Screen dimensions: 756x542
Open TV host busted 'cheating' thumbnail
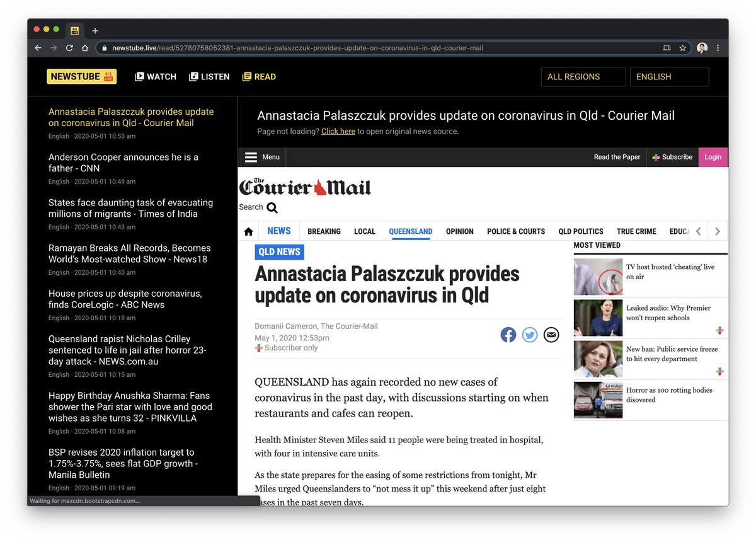point(598,277)
